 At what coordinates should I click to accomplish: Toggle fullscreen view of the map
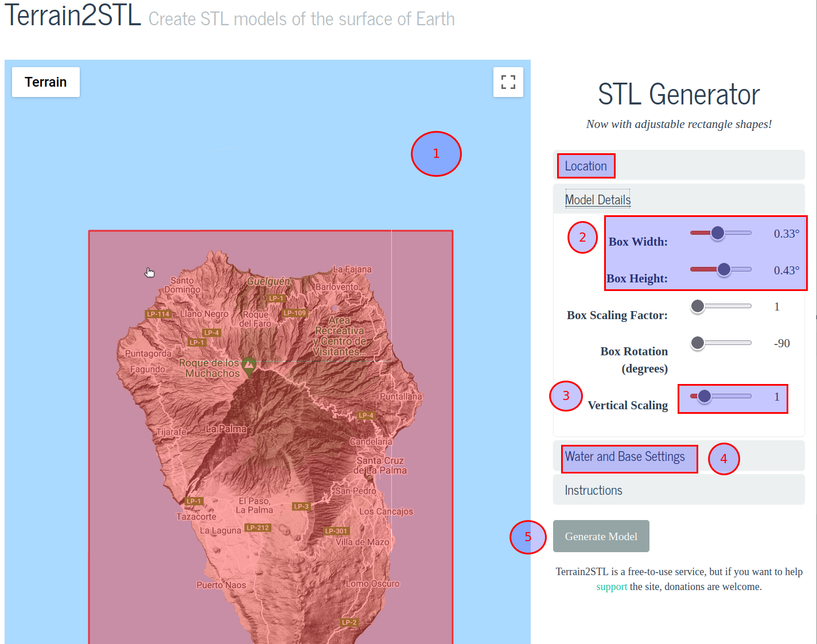508,82
